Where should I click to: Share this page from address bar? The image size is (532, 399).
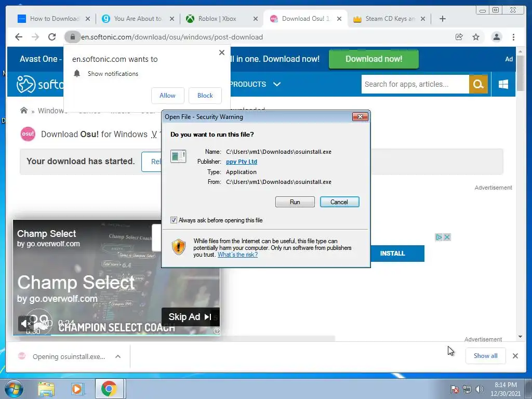click(x=459, y=37)
